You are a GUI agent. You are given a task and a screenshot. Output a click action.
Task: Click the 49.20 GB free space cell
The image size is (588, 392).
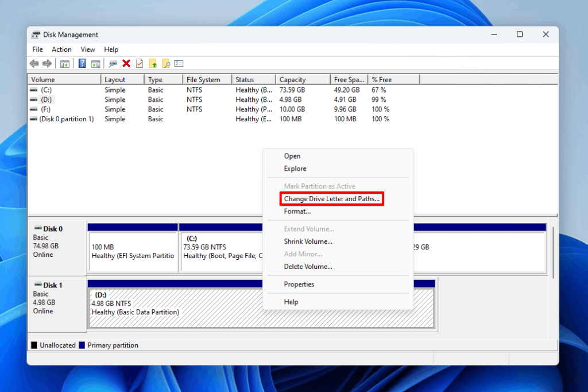(347, 90)
